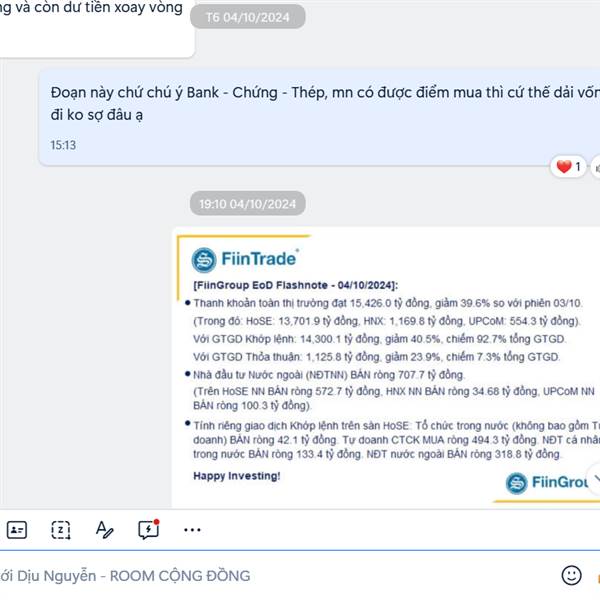Click the 19:10 04/10/2024 time label
Viewport: 600px width, 600px height.
248,204
